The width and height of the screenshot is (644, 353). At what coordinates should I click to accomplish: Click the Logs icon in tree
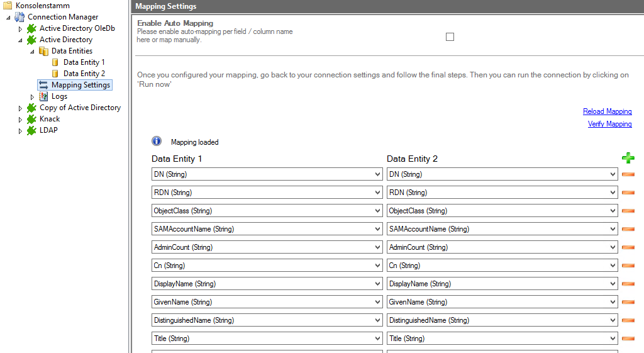click(43, 96)
